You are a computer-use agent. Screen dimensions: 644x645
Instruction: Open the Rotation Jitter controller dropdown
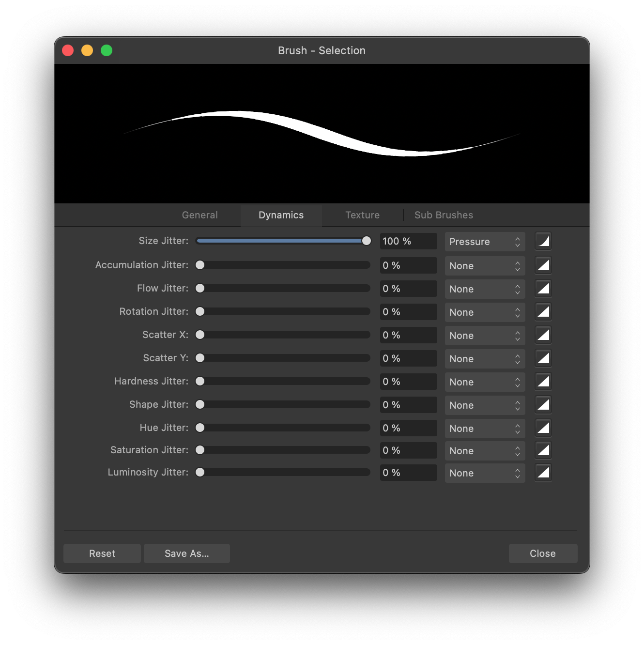coord(485,312)
